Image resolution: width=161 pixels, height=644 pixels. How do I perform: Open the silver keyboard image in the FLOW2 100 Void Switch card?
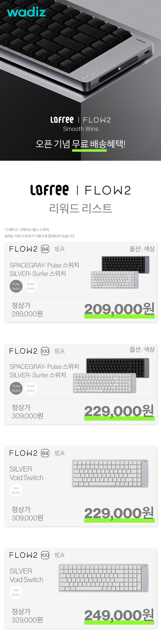coord(103,578)
